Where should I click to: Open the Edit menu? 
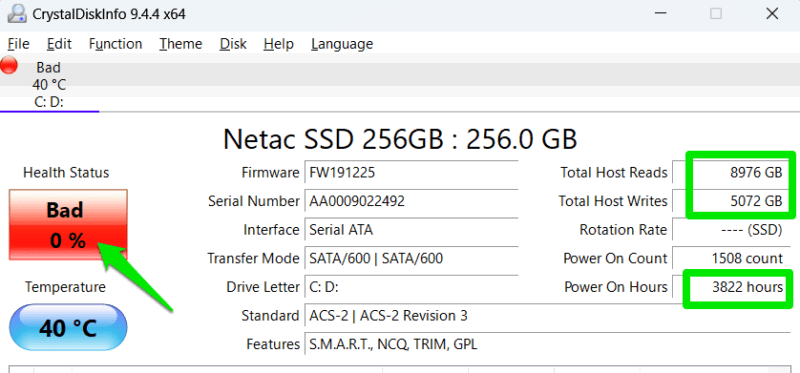[x=59, y=44]
